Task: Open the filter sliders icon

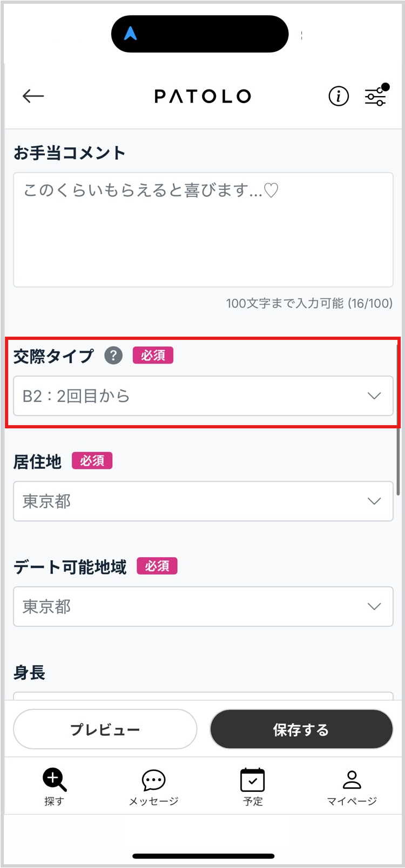Action: pyautogui.click(x=376, y=95)
